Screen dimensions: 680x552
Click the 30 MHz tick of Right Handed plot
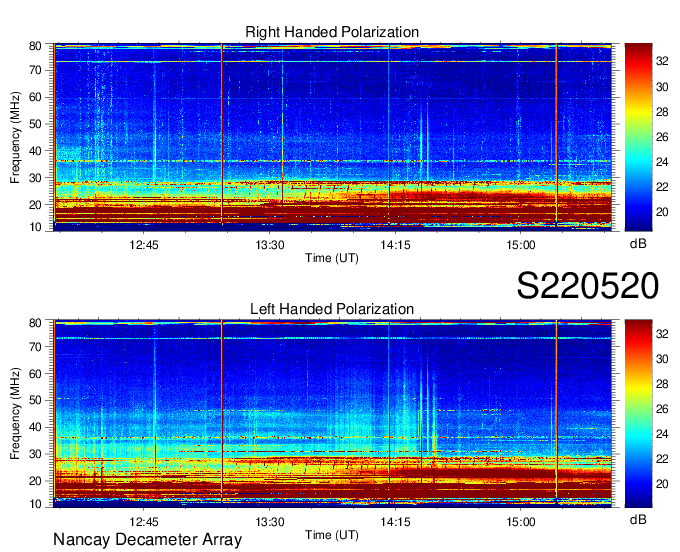35,178
